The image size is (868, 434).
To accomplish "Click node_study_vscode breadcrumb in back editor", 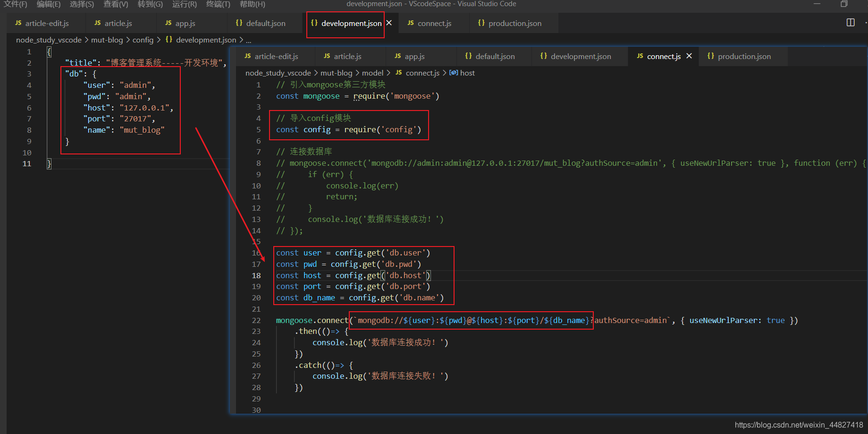I will pos(49,40).
